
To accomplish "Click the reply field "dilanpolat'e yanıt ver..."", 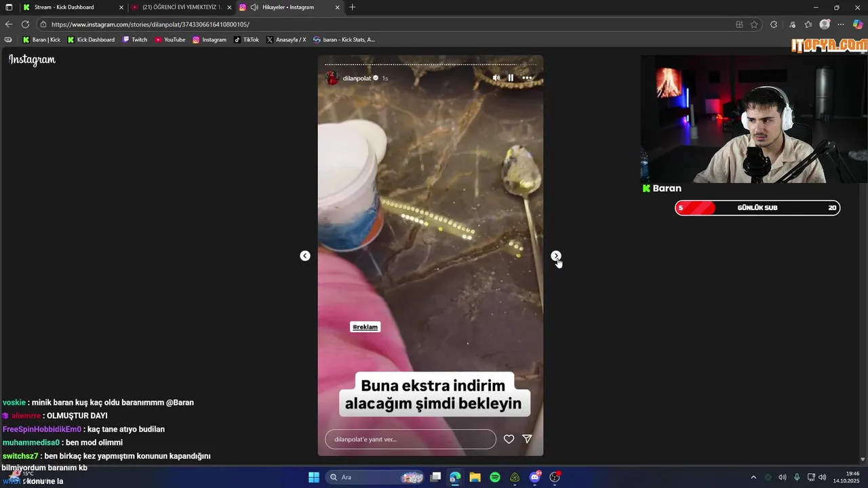I will [x=410, y=439].
